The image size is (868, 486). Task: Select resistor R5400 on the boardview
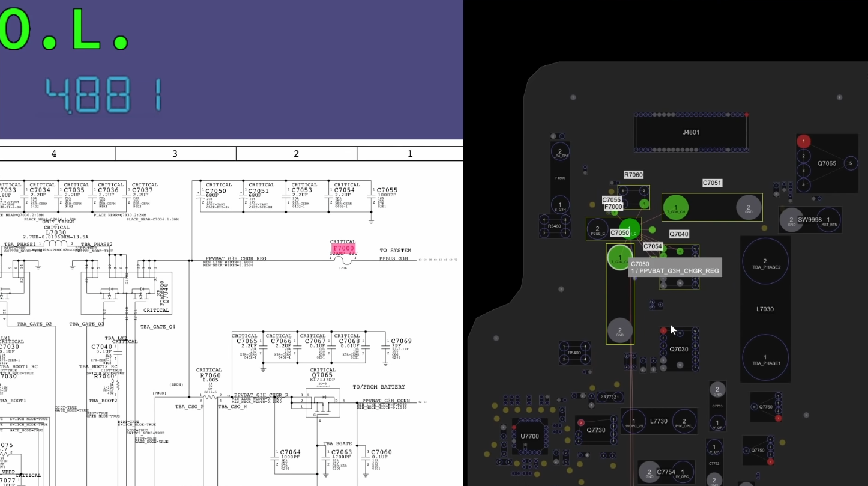click(x=574, y=353)
